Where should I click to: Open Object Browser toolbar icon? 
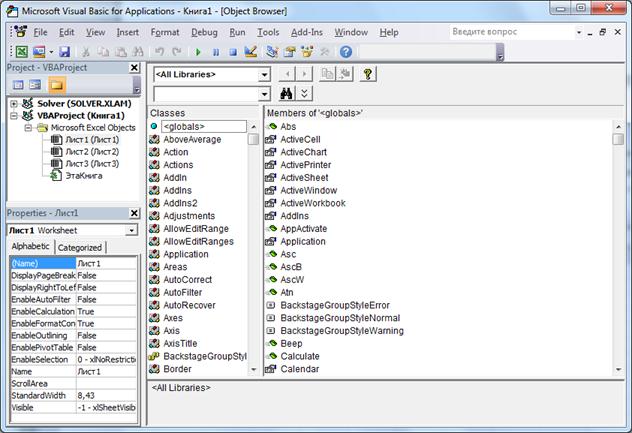[307, 52]
